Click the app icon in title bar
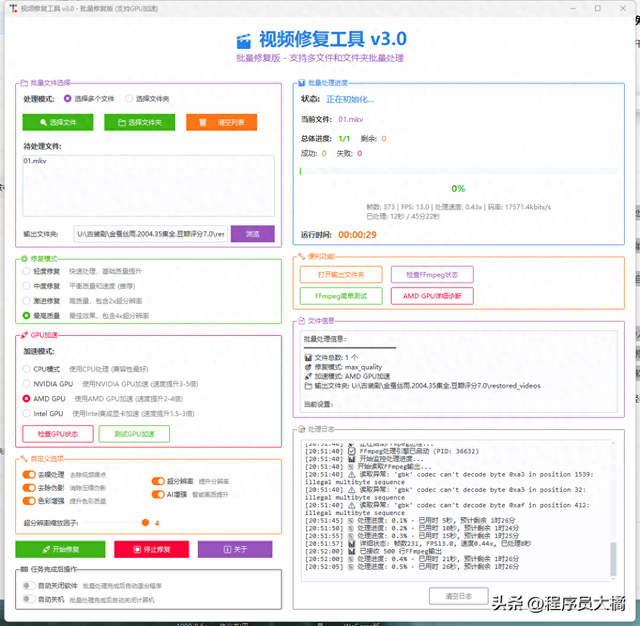 tap(13, 8)
